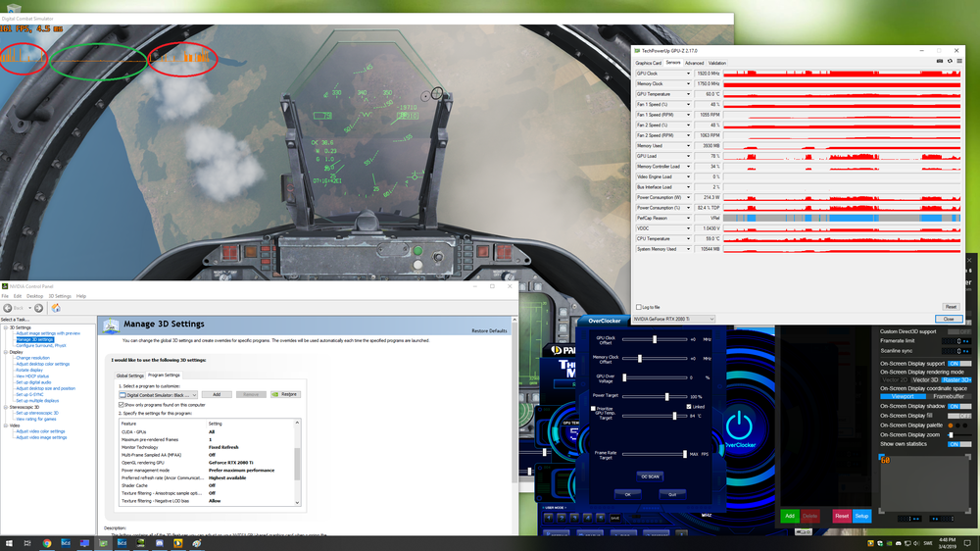Open the GPU Load sensor dropdown
The image size is (980, 551).
688,156
